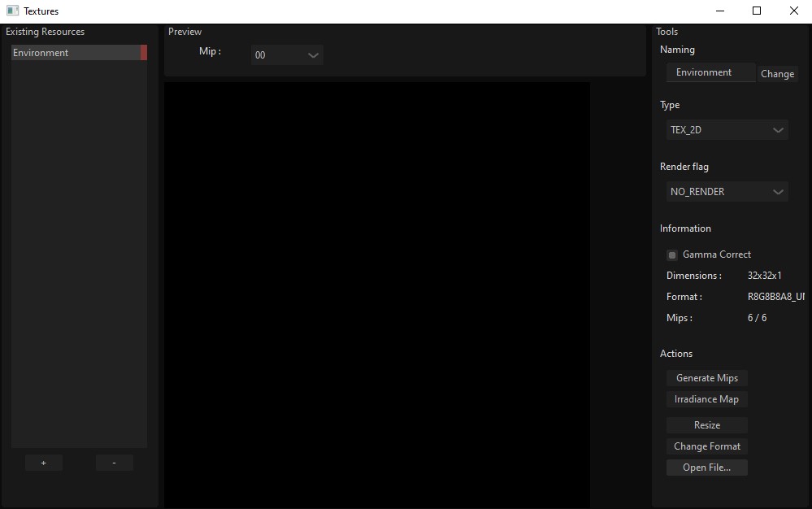This screenshot has height=509, width=812.
Task: Open the TEX_2D type dropdown
Action: (x=727, y=130)
